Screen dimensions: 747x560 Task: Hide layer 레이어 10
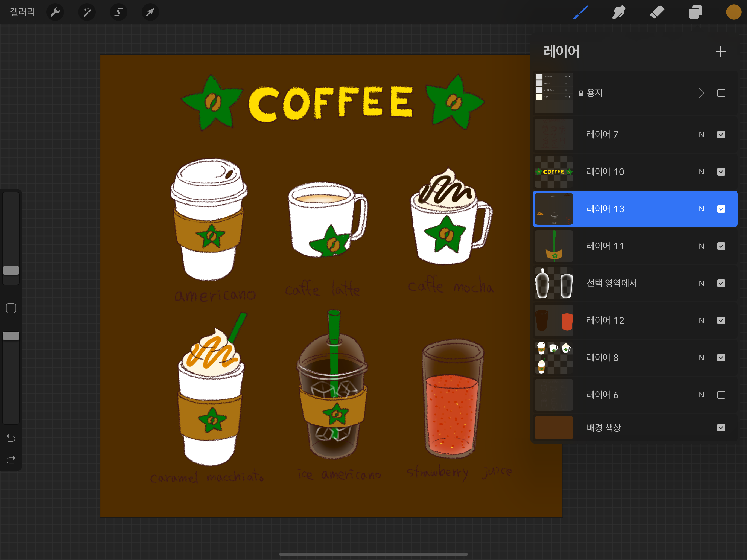pyautogui.click(x=721, y=171)
